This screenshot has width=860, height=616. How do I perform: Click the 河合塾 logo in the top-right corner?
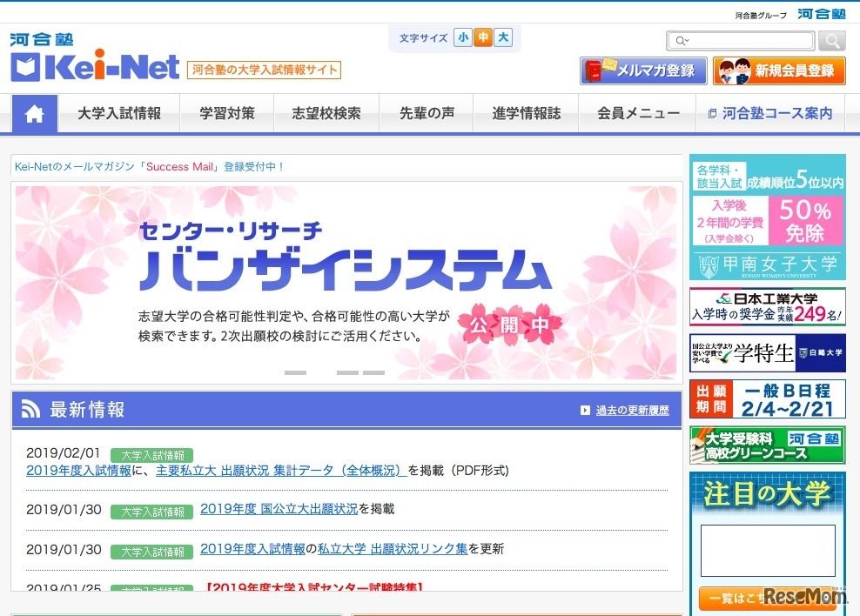click(822, 14)
